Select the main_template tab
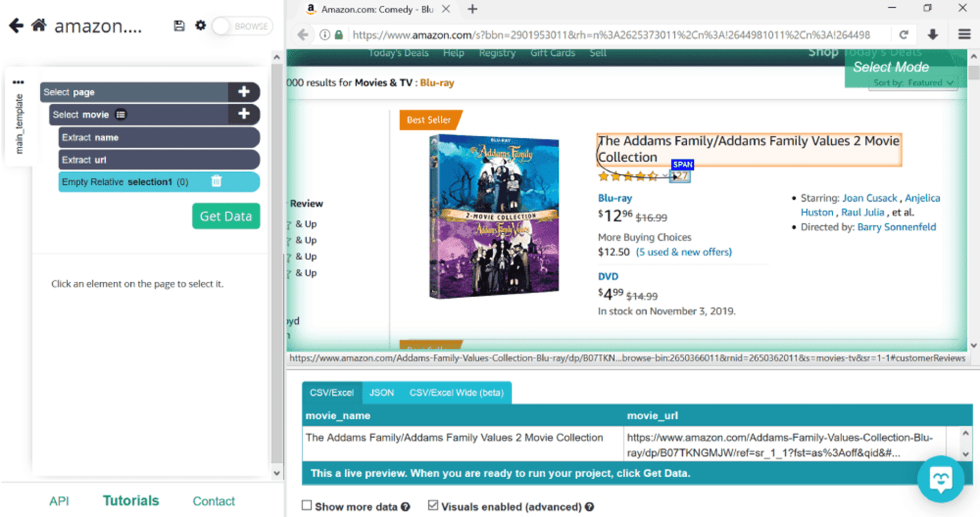 tap(19, 124)
